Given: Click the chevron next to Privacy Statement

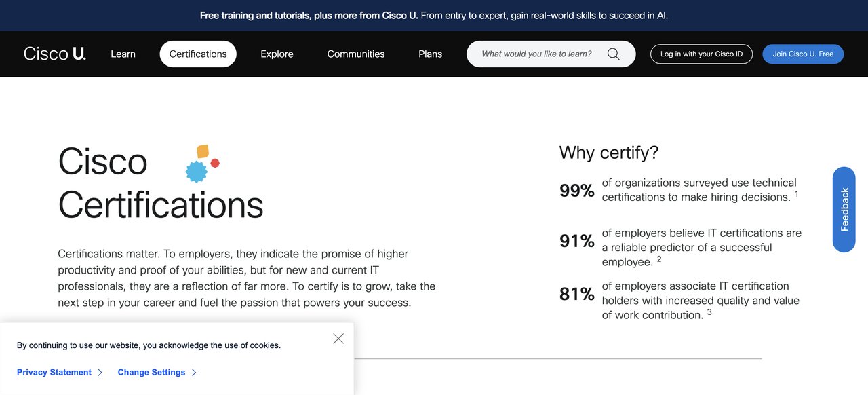Looking at the screenshot, I should click(100, 372).
